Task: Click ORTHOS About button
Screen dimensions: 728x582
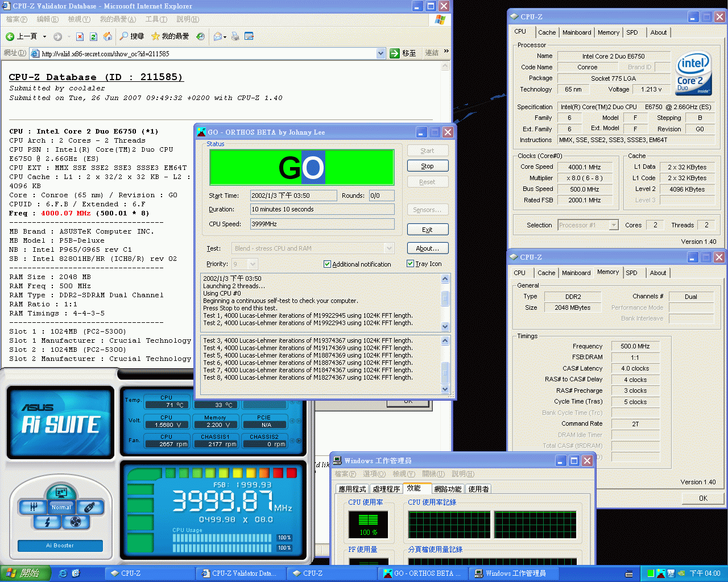Action: coord(428,248)
